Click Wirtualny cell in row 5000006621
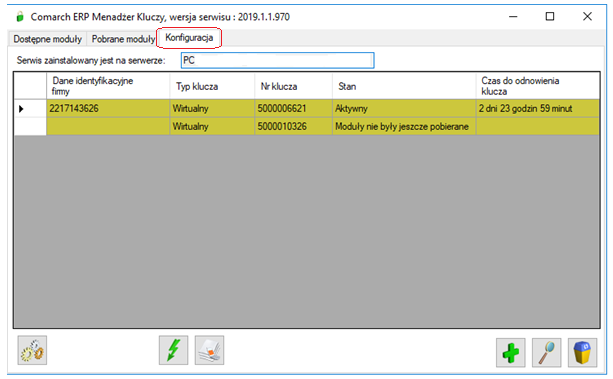 [x=212, y=108]
